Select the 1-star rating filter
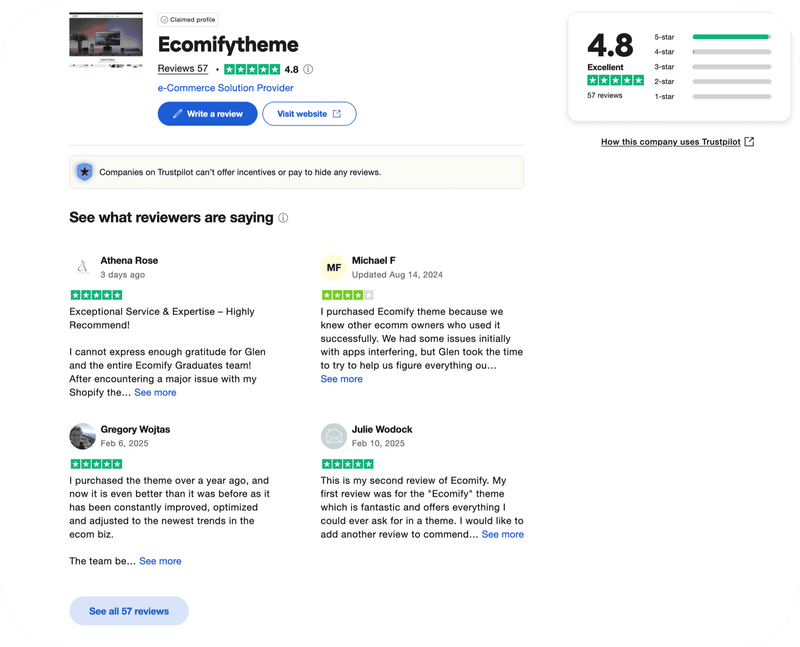 pyautogui.click(x=731, y=97)
